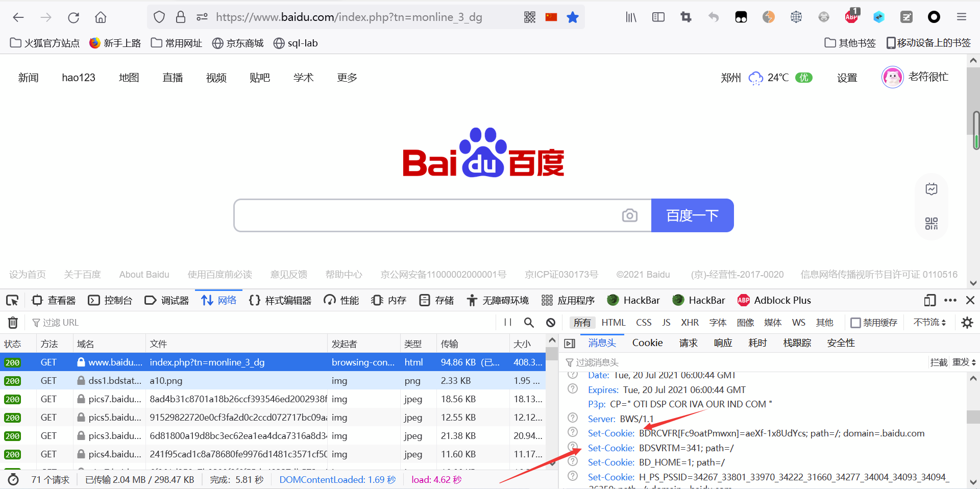
Task: Click inside the Baidu search input field
Action: click(439, 215)
